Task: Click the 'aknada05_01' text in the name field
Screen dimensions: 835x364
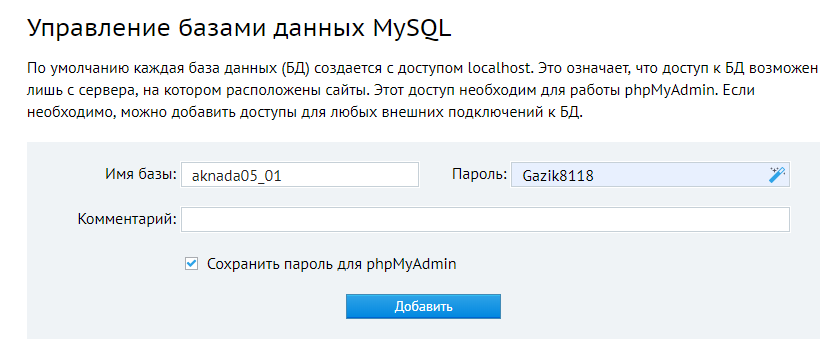Action: [x=236, y=176]
